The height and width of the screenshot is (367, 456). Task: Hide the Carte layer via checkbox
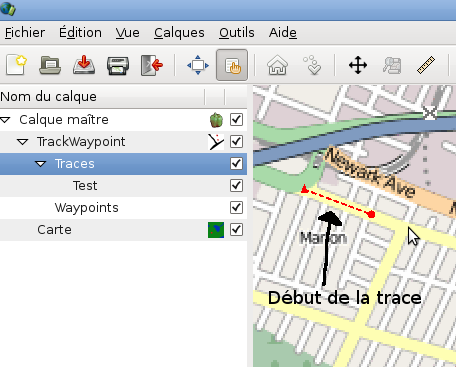(236, 230)
